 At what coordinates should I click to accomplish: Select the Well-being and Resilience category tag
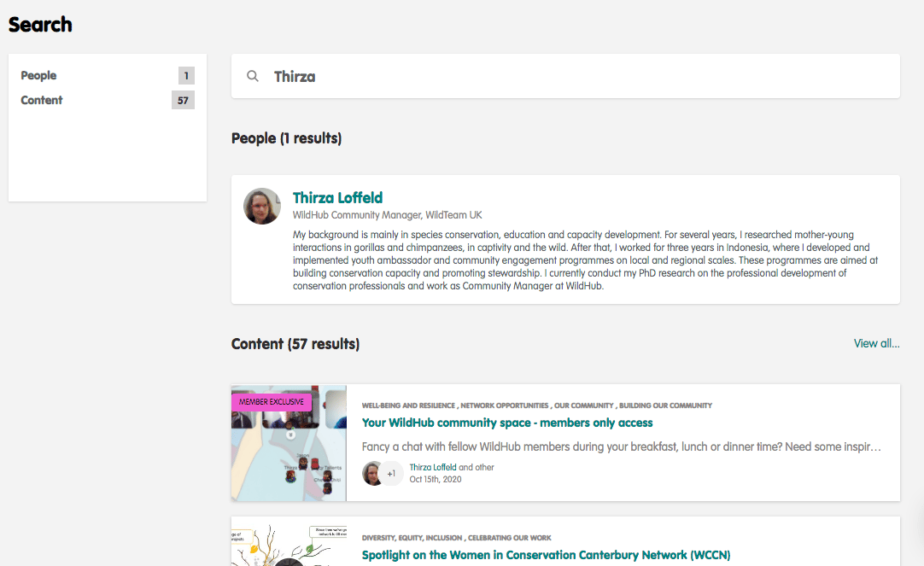(x=408, y=406)
